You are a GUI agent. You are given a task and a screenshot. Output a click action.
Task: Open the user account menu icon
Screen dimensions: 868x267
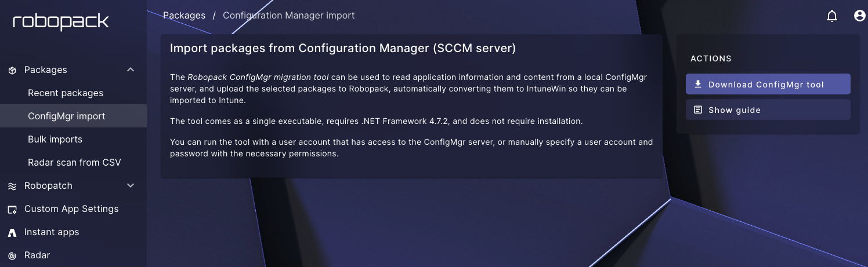pyautogui.click(x=859, y=16)
